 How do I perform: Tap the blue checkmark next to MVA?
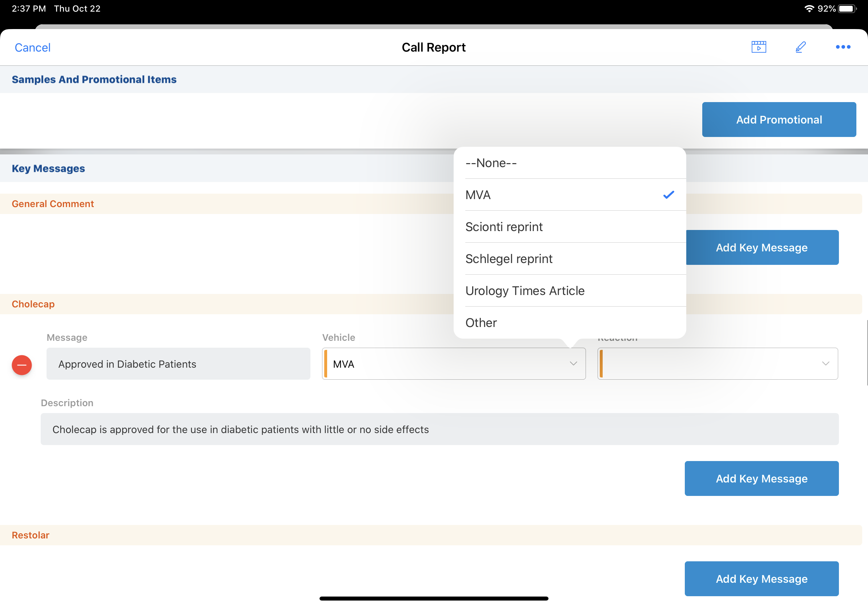coord(668,195)
